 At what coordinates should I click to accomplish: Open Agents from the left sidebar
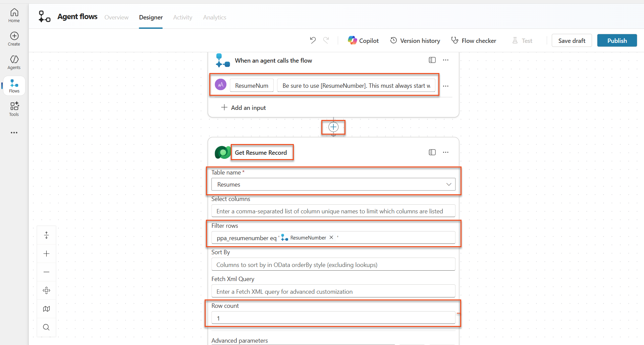14,62
